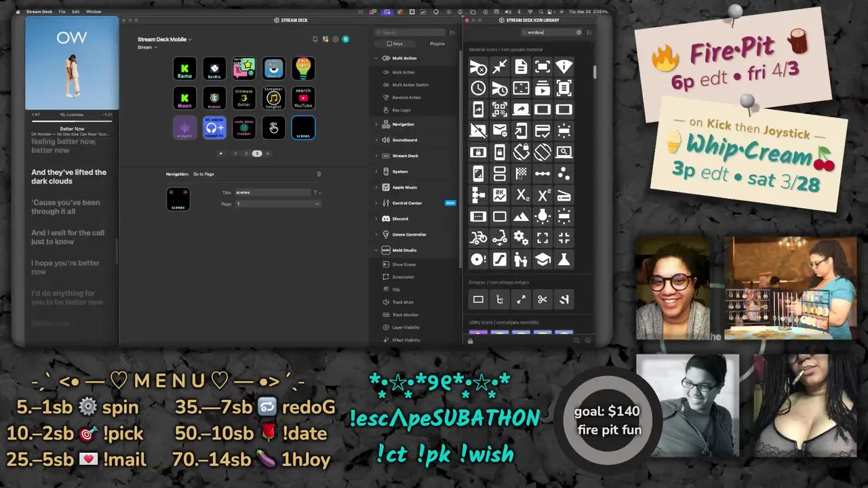868x488 pixels.
Task: Choose the mountain landscape icon
Action: pos(521,217)
